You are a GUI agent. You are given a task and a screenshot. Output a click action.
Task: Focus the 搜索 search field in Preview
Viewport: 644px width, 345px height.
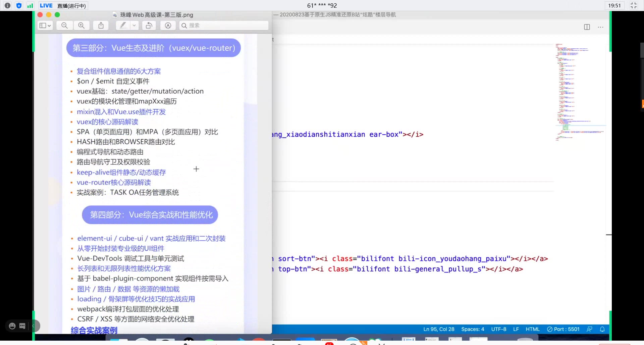(x=224, y=26)
